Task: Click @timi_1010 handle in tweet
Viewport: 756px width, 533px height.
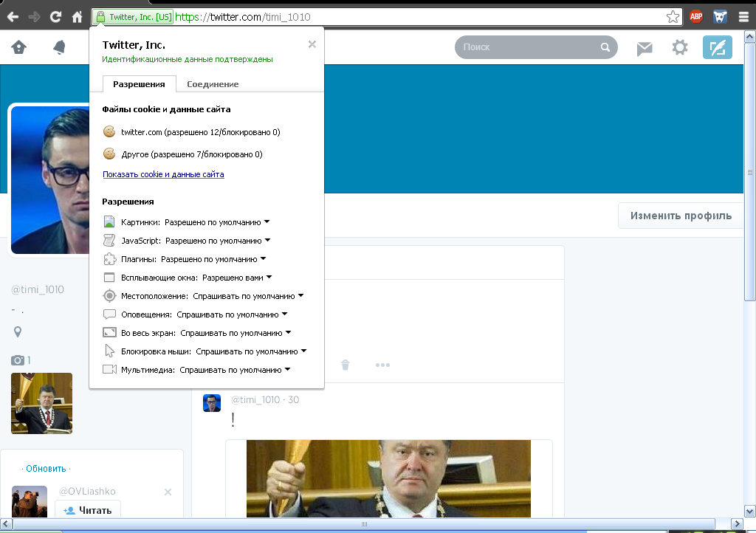Action: coord(255,399)
